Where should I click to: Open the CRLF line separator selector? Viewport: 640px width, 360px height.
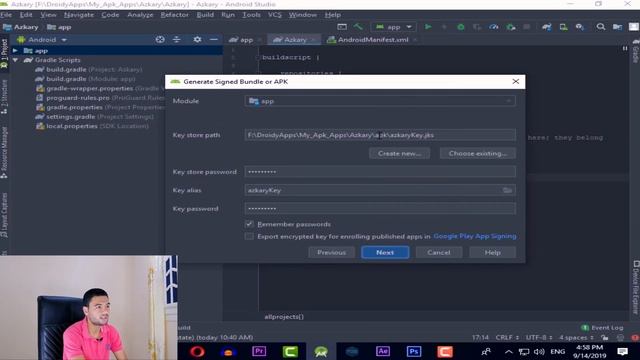point(507,338)
